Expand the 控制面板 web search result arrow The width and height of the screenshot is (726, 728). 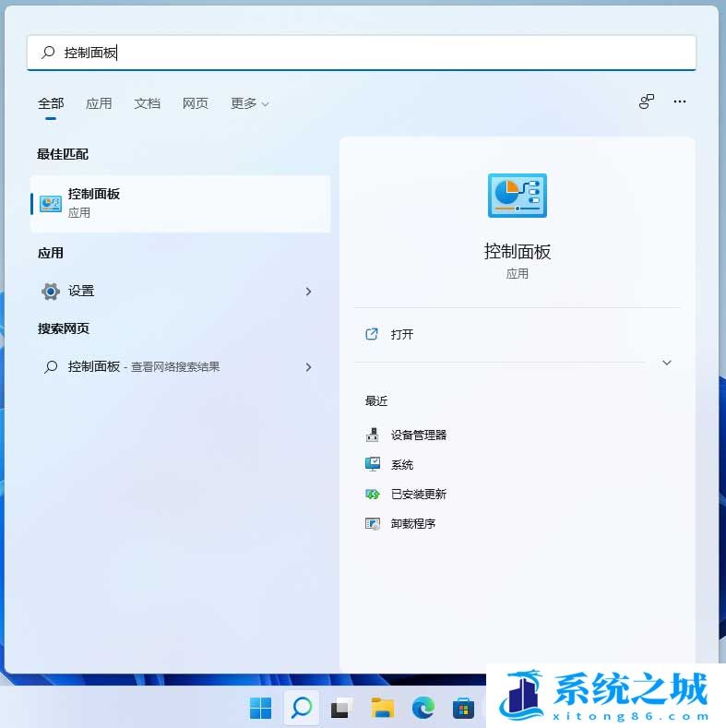308,367
